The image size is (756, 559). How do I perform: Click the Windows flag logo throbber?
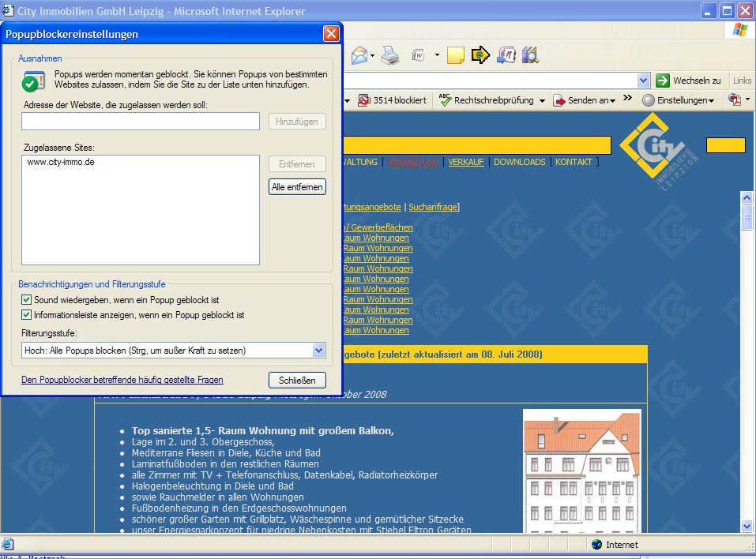[739, 30]
